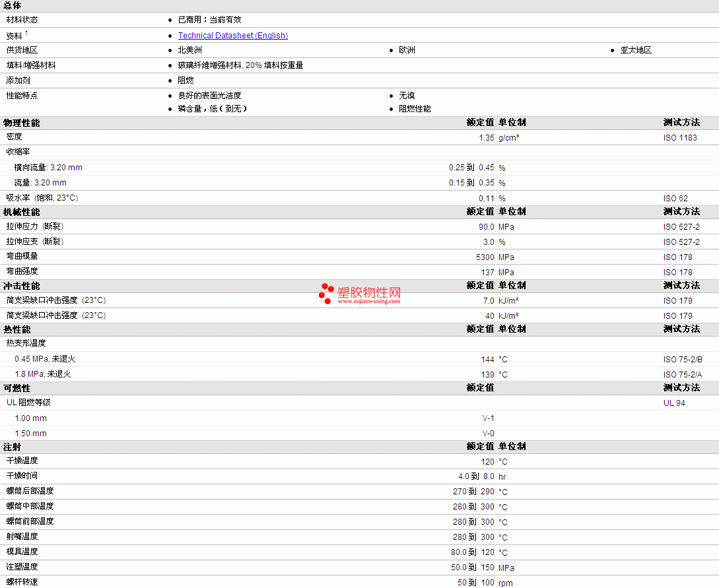The width and height of the screenshot is (719, 588).
Task: Click the 拉伸应变 (断裂) label
Action: (35, 242)
